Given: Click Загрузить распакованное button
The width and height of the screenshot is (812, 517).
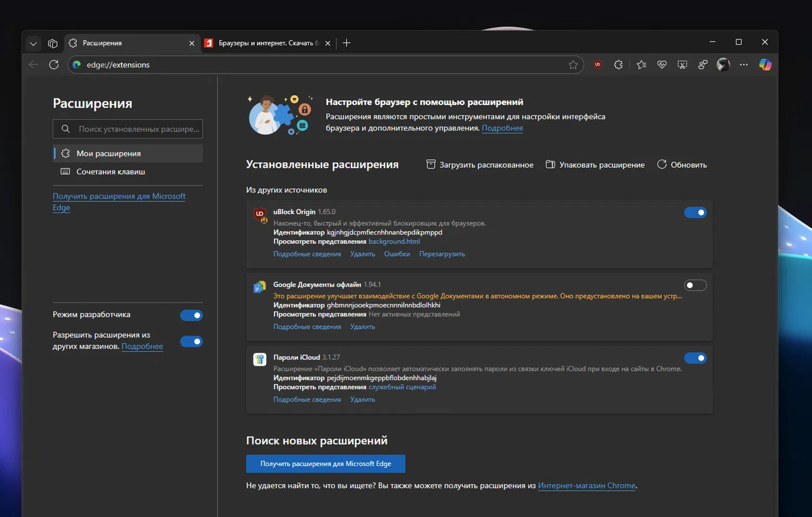Looking at the screenshot, I should click(x=480, y=165).
